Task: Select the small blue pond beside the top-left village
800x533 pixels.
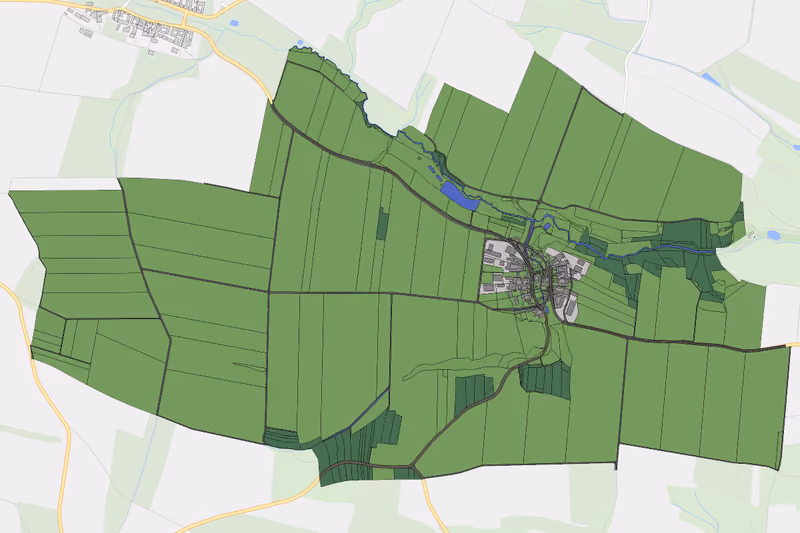Action: coord(234,23)
